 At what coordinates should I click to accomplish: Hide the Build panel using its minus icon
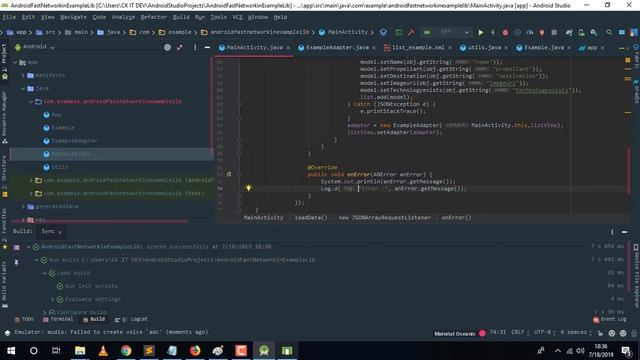pyautogui.click(x=624, y=232)
